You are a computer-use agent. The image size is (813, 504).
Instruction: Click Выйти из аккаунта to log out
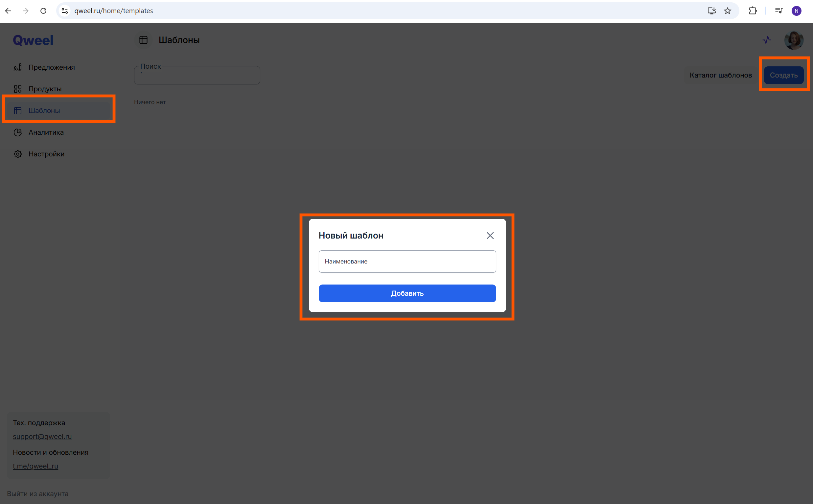(x=38, y=494)
